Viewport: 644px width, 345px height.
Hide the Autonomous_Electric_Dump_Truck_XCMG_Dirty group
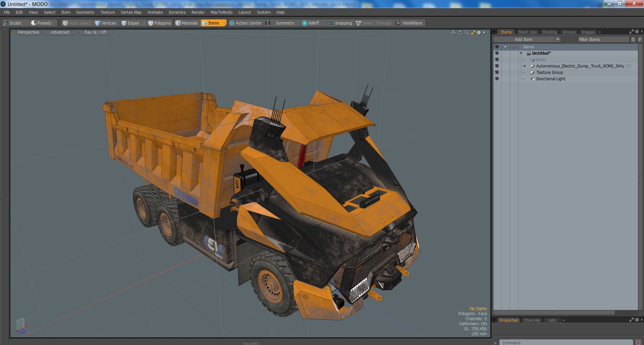(x=497, y=66)
